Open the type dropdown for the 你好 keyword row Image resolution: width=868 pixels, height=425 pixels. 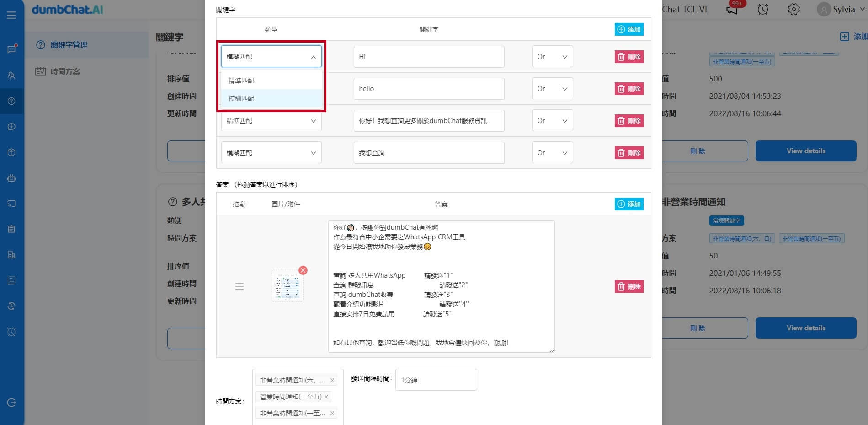[272, 121]
